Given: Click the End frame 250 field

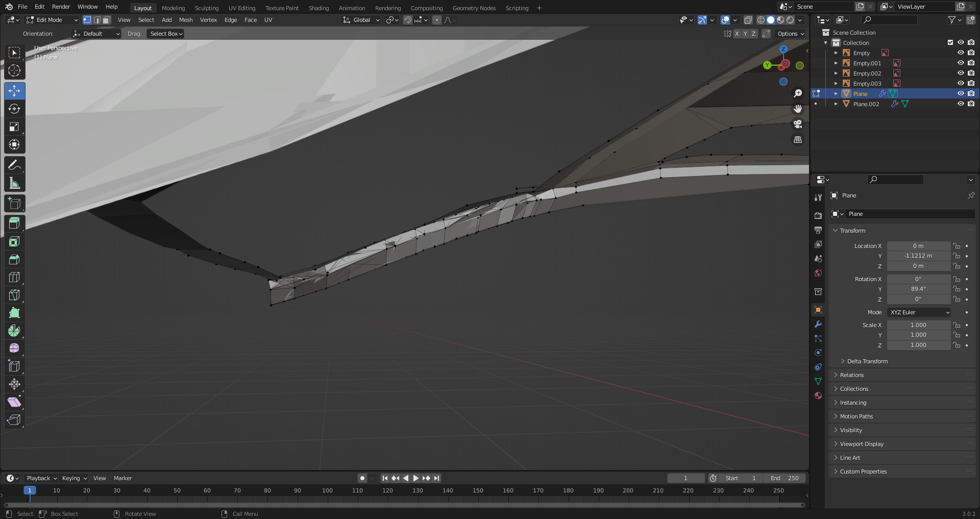Looking at the screenshot, I should pos(785,478).
